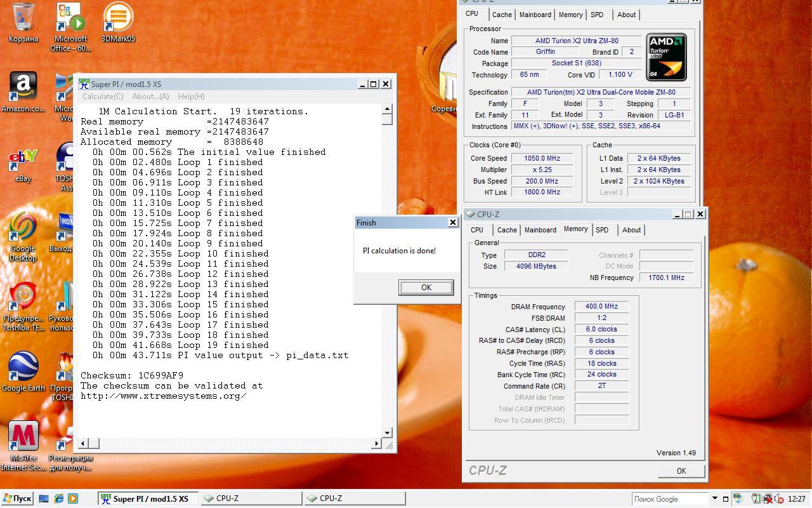Click Super PI taskbar button
The image size is (812, 508).
point(148,498)
